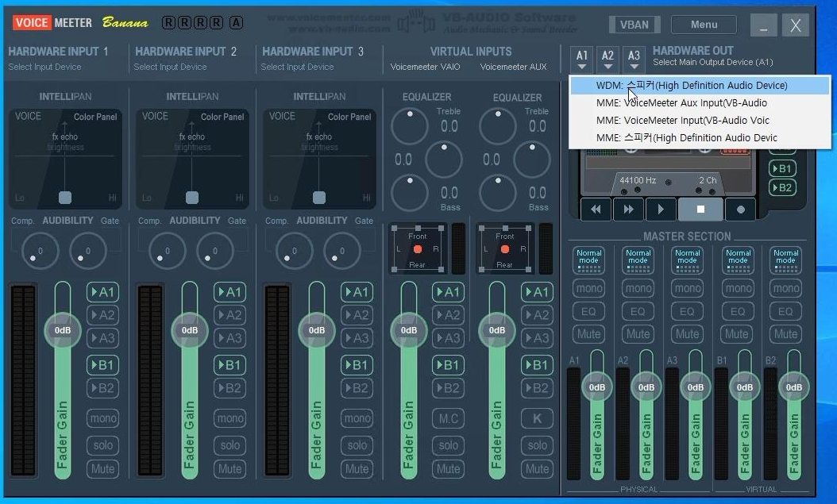
Task: Start cassette playback with the play button
Action: pyautogui.click(x=661, y=209)
